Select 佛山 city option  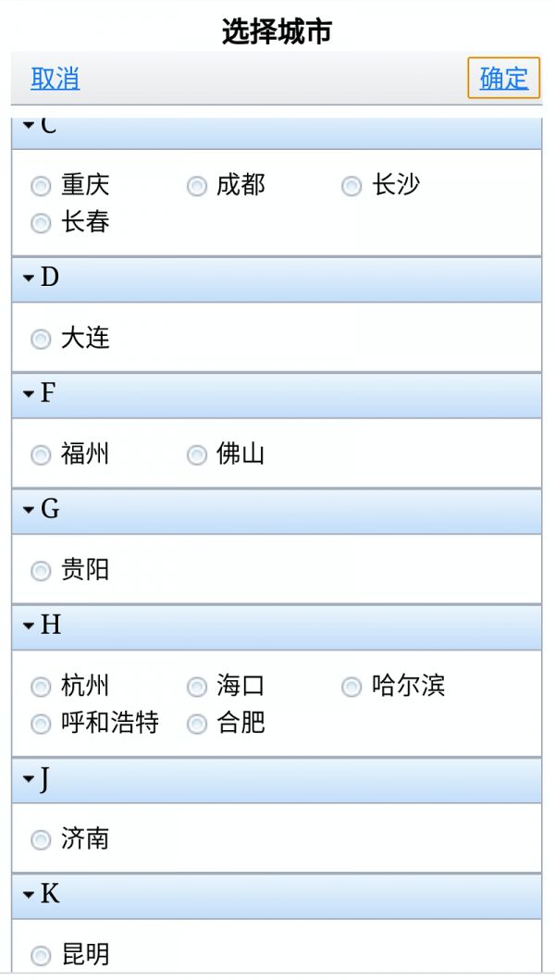(197, 454)
